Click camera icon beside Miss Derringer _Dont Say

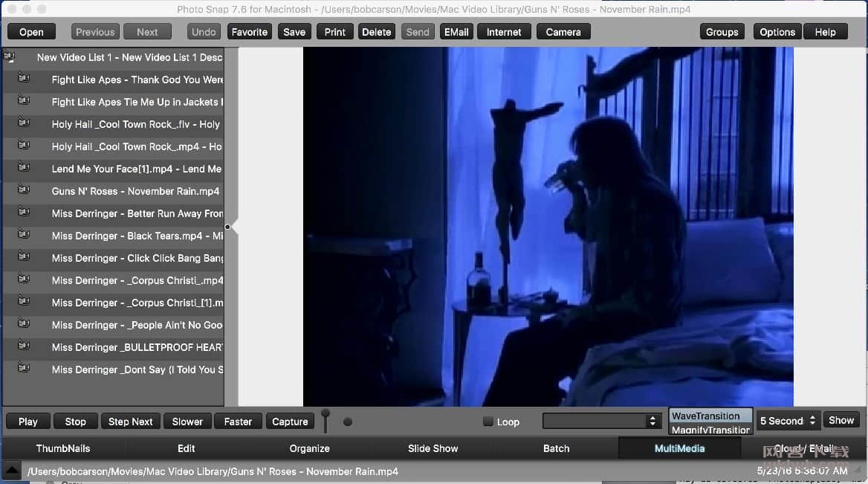tap(24, 368)
